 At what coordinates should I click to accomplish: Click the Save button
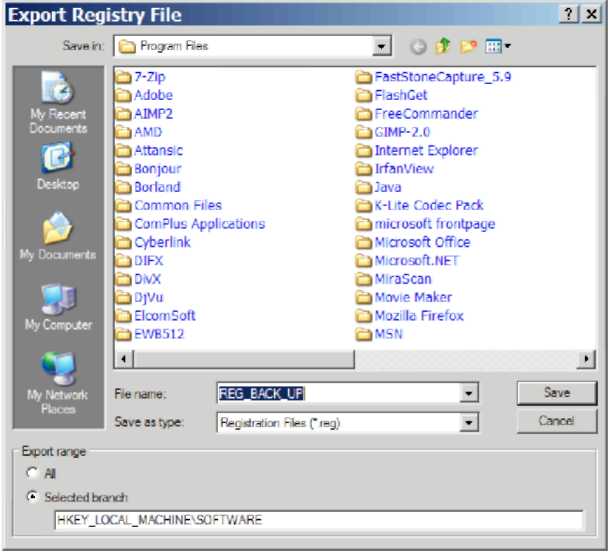click(x=557, y=393)
